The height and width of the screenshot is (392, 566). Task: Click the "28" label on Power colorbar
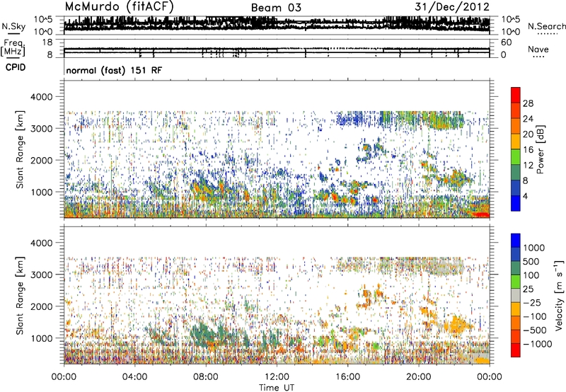(528, 103)
